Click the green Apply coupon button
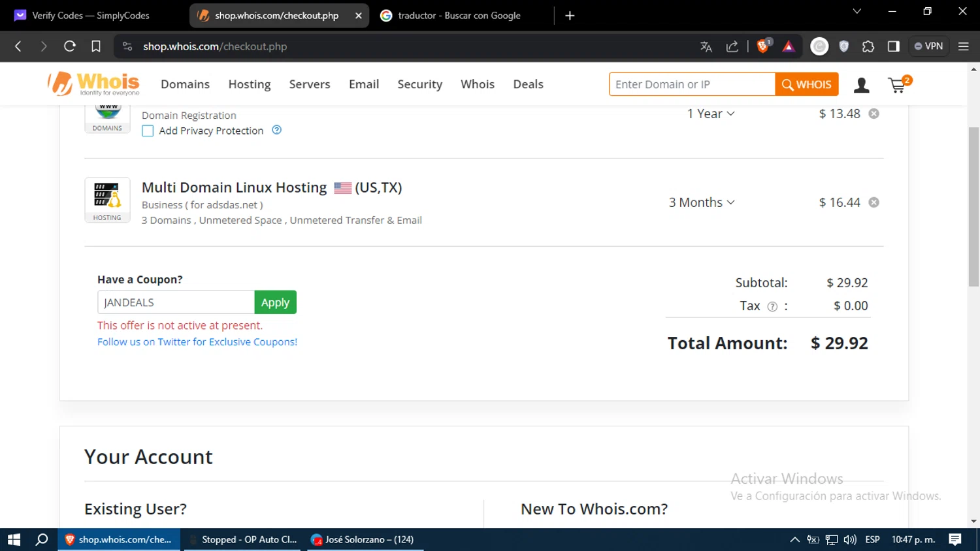980x551 pixels. pyautogui.click(x=275, y=302)
